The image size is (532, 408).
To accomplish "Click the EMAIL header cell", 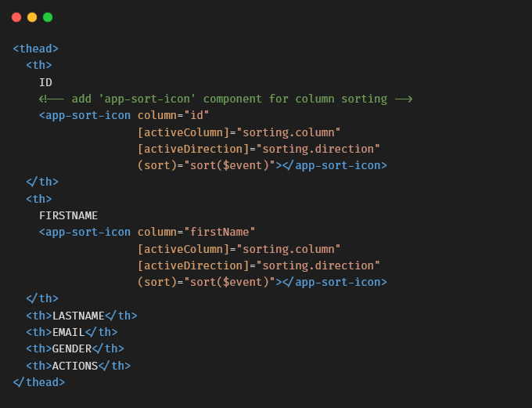I will [72, 332].
